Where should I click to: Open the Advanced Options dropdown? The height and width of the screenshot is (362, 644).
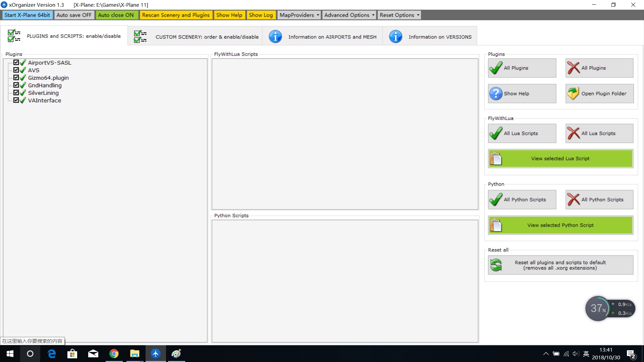[349, 15]
